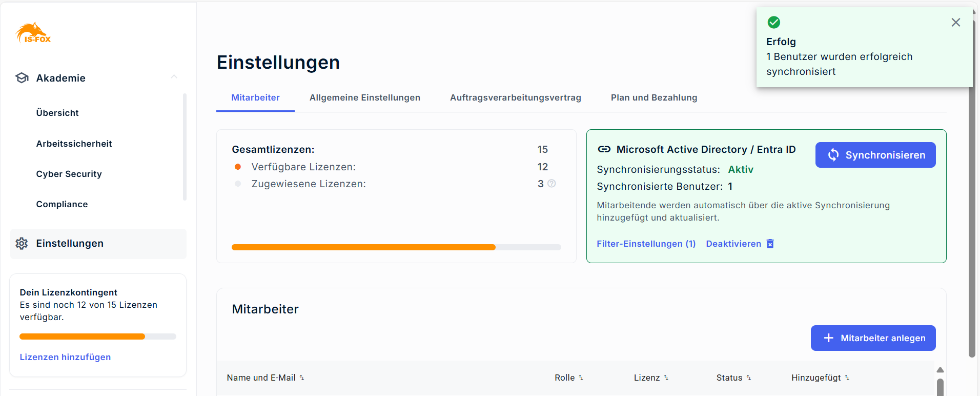Viewport: 980px width, 396px height.
Task: Switch to Allgemeine Einstellungen tab
Action: (x=364, y=97)
